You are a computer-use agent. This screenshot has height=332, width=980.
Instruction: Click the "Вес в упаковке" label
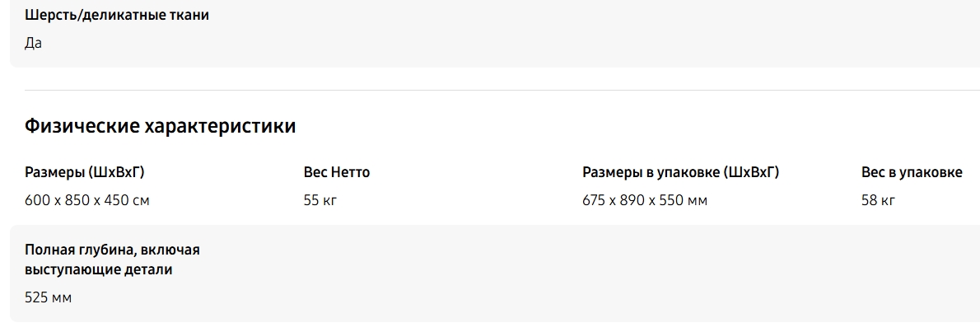pos(912,172)
